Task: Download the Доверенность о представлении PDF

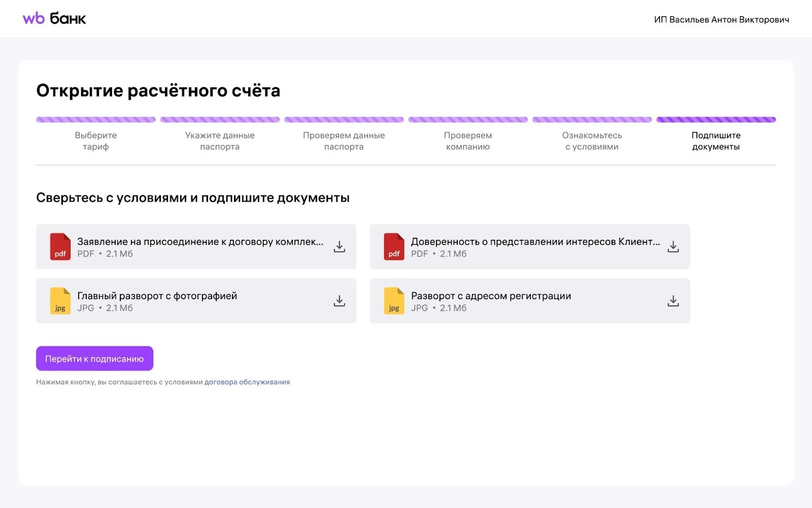Action: (x=673, y=247)
